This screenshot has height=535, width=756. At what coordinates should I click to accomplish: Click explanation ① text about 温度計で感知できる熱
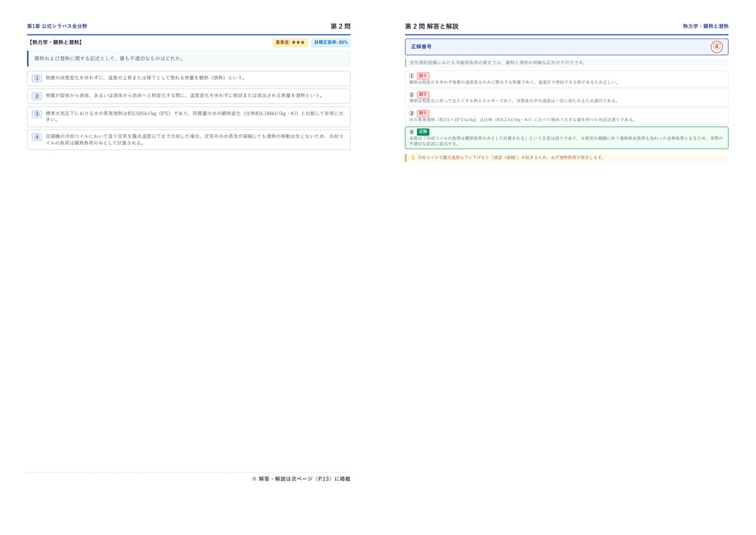(514, 82)
